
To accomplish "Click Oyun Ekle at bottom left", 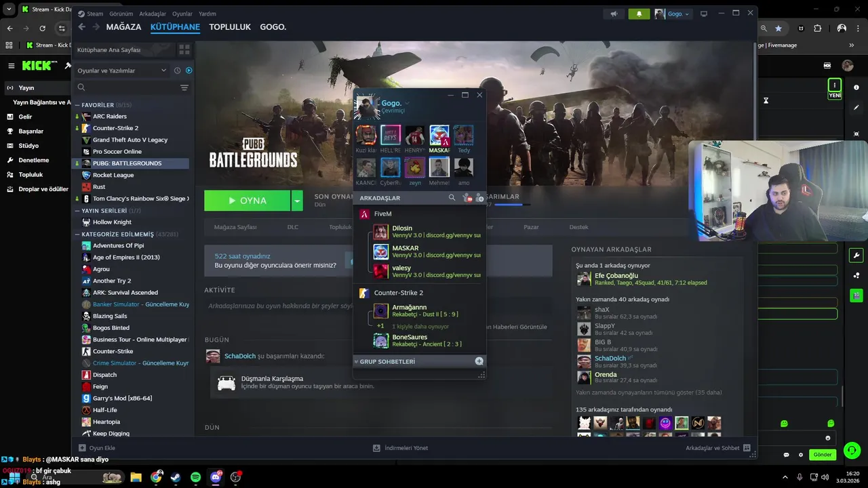I will click(x=97, y=448).
